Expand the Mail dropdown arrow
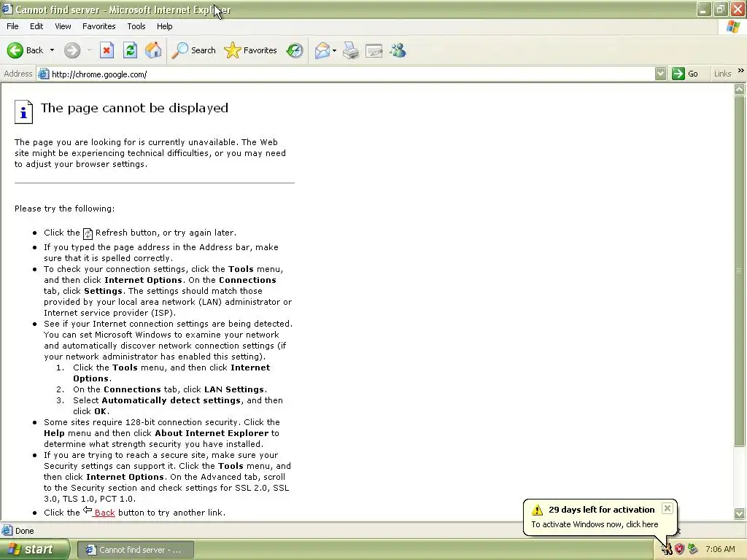Screen dimensions: 747x560 [x=334, y=50]
